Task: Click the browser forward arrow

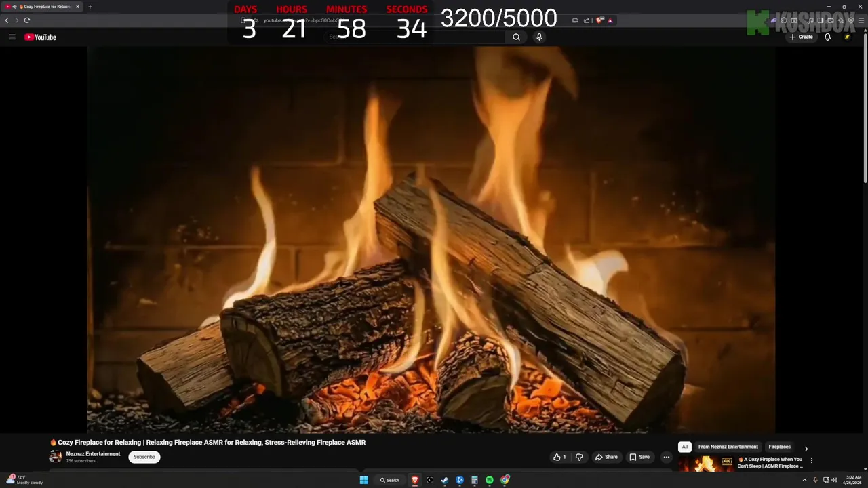Action: pyautogui.click(x=17, y=20)
